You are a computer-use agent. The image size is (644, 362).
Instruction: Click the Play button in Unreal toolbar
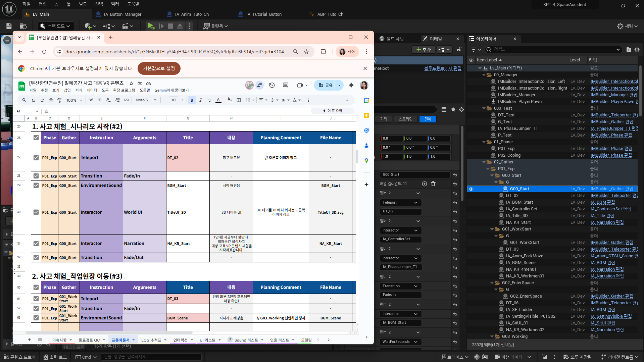pos(151,26)
